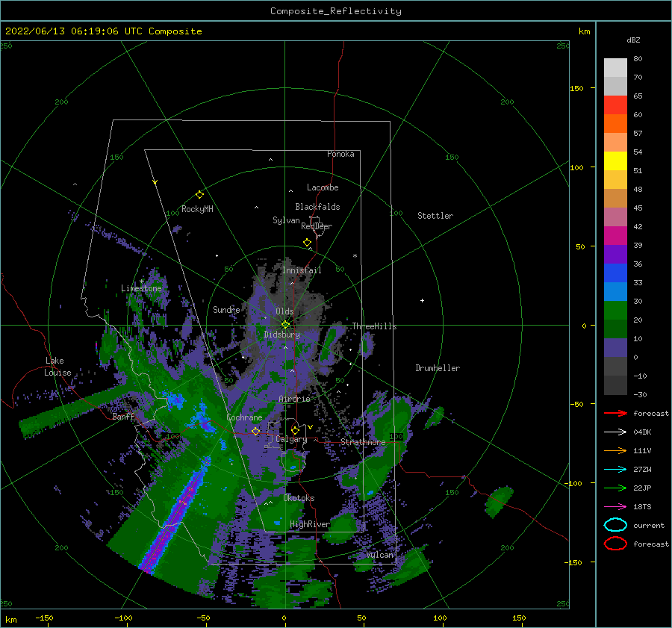Pick the red swatch below 65 dBZ

(615, 105)
